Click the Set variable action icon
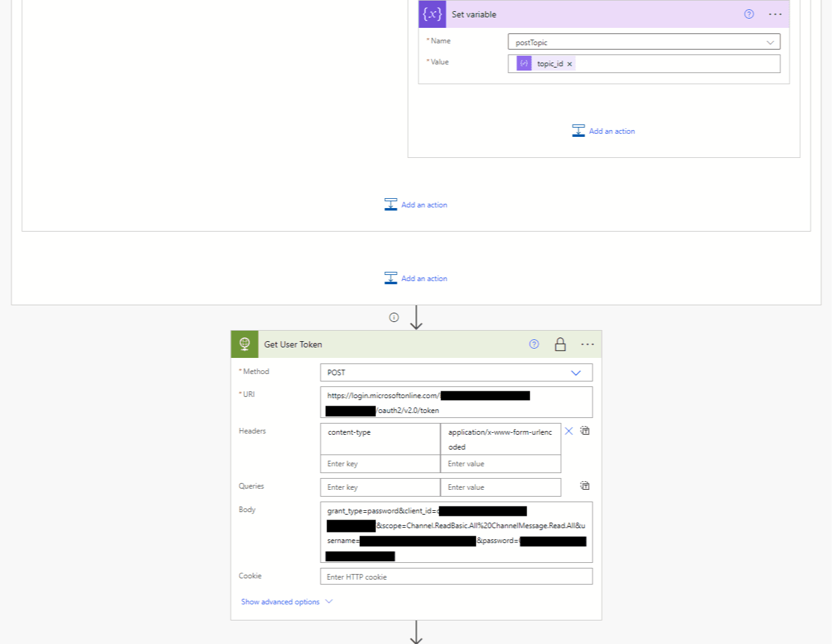The image size is (832, 644). [x=432, y=14]
